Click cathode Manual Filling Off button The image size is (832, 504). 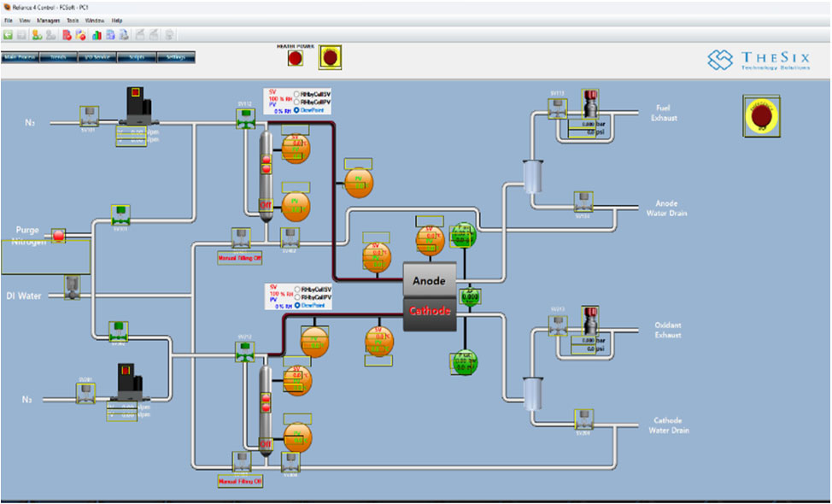240,482
